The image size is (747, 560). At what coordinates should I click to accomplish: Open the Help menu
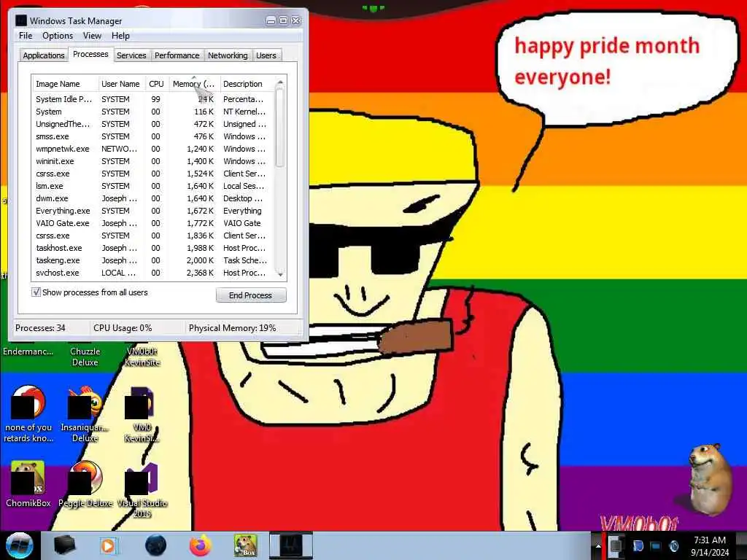click(x=120, y=36)
